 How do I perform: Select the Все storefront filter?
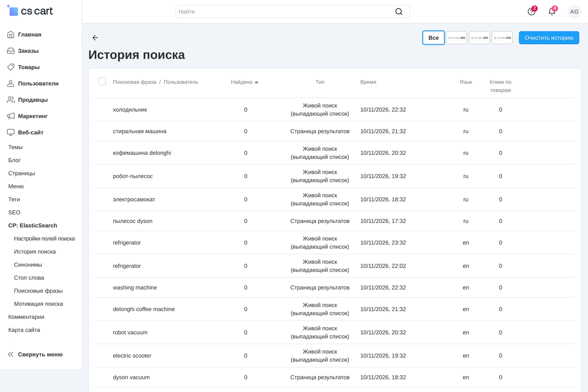[x=434, y=38]
